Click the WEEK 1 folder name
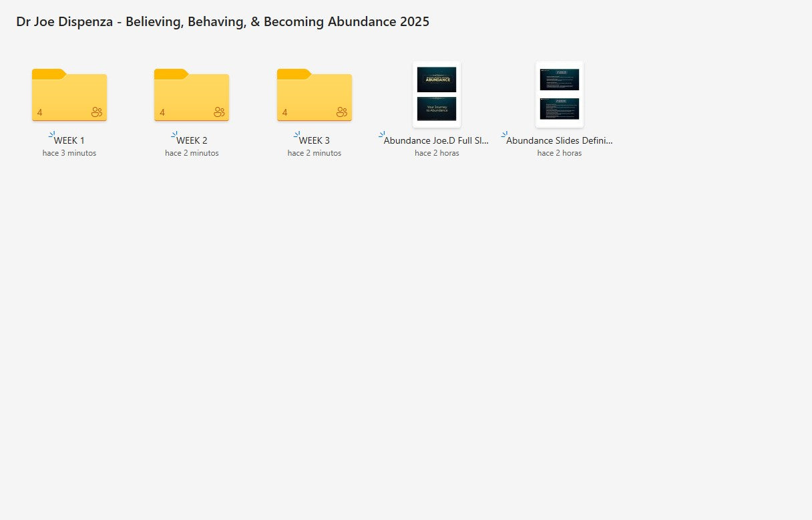The width and height of the screenshot is (812, 520). [x=69, y=141]
